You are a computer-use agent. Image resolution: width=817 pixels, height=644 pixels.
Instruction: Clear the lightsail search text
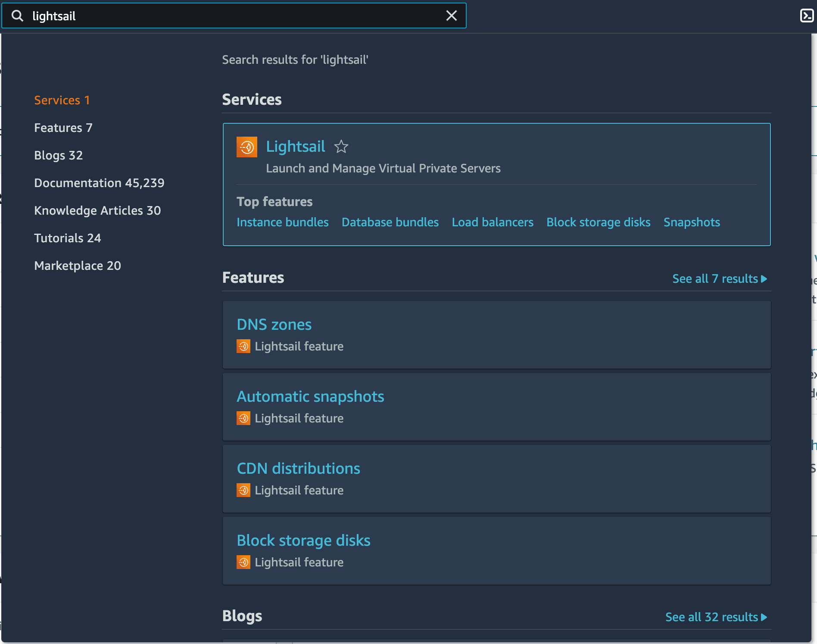(x=451, y=16)
